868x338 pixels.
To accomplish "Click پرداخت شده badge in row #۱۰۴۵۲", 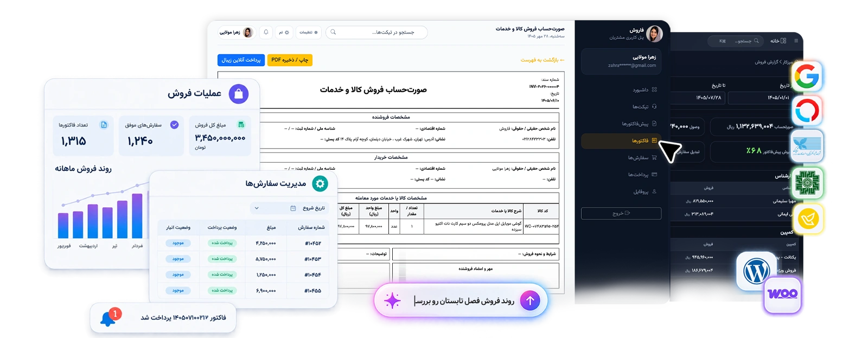I will tap(222, 243).
